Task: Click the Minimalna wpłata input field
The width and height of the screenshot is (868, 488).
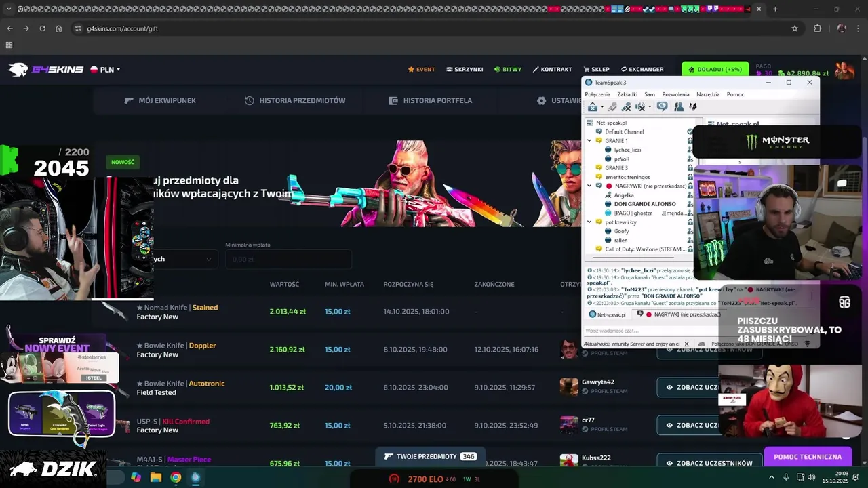Action: [x=288, y=259]
